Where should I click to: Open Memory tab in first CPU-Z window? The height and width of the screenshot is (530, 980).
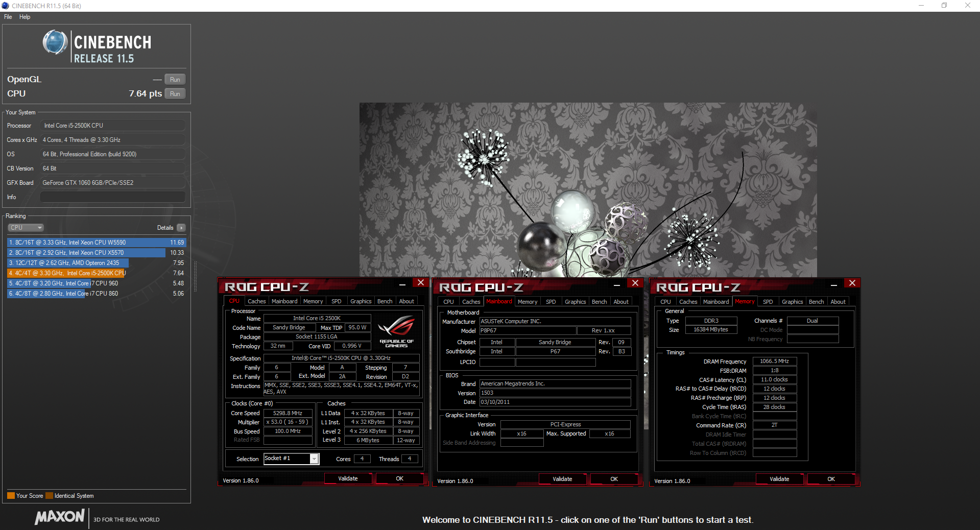tap(313, 301)
